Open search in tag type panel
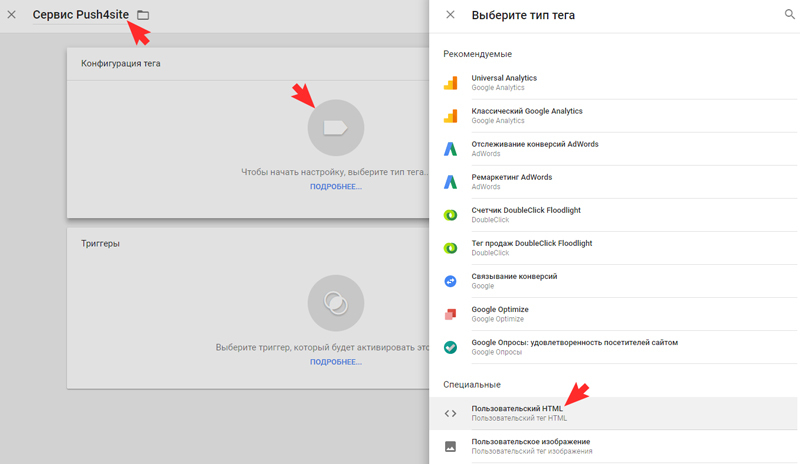 pyautogui.click(x=789, y=15)
